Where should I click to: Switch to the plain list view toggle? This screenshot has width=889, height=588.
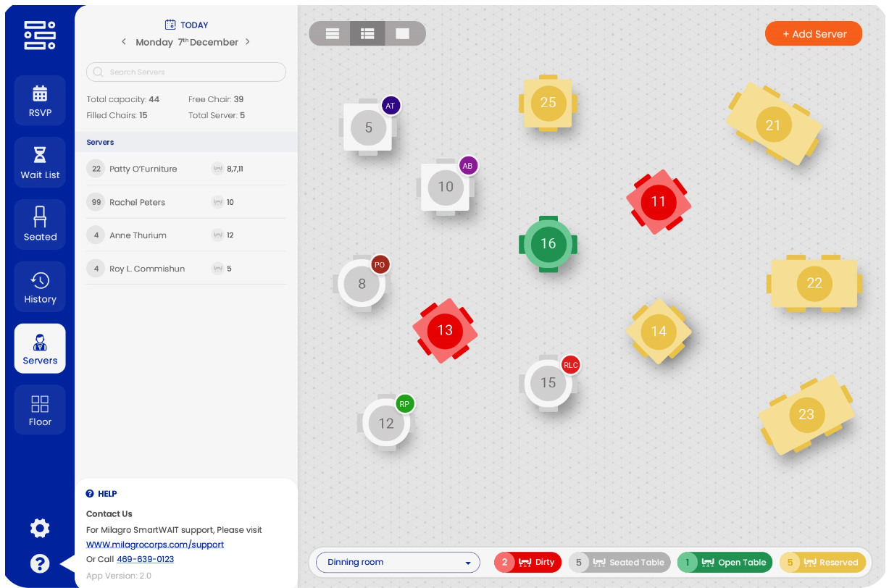(x=333, y=33)
